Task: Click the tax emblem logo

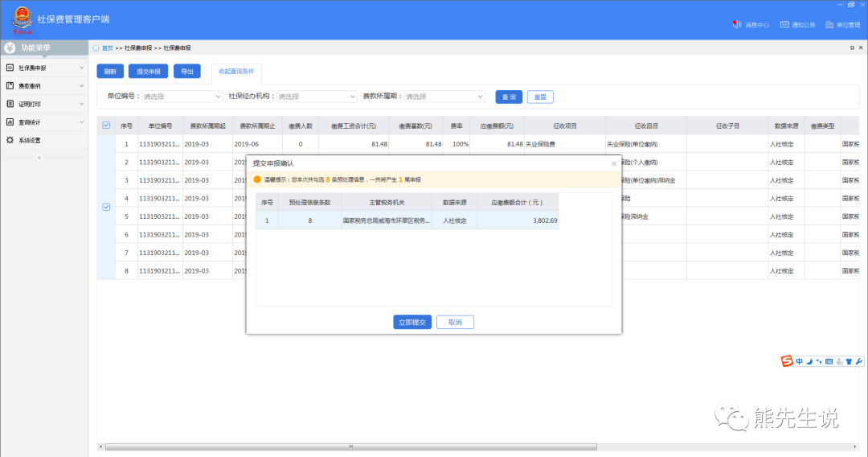Action: click(x=23, y=19)
